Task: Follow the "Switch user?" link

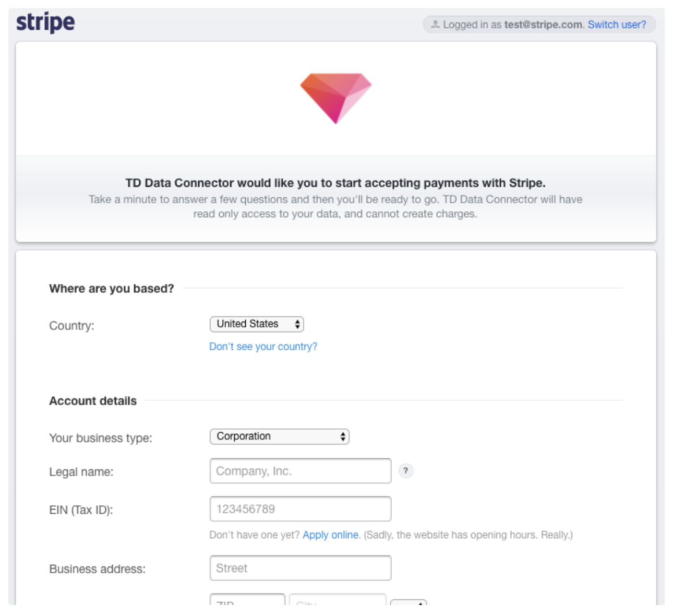Action: point(617,25)
